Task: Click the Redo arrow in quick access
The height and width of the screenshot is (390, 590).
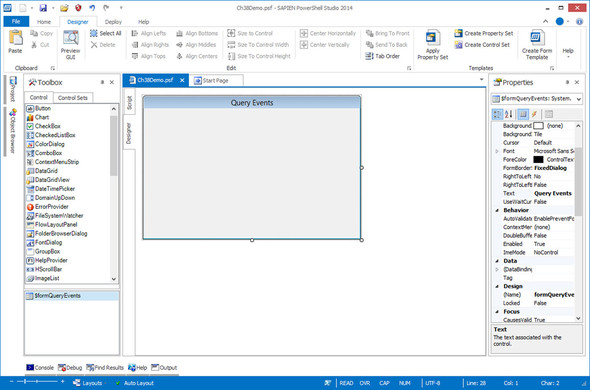Action: [x=106, y=8]
